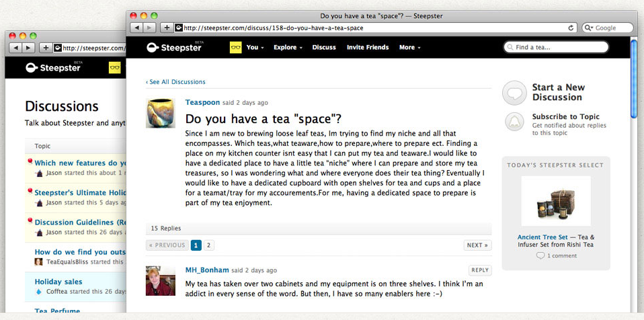Click the '15 Replies' text

166,229
